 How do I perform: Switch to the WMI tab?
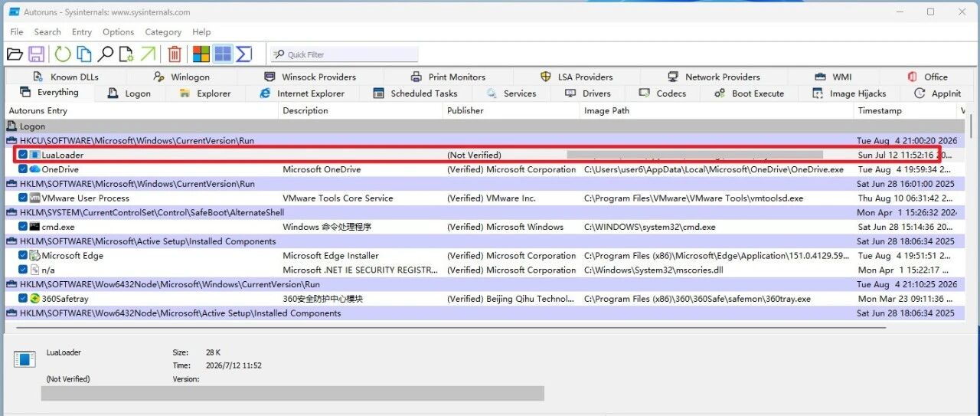pos(833,77)
